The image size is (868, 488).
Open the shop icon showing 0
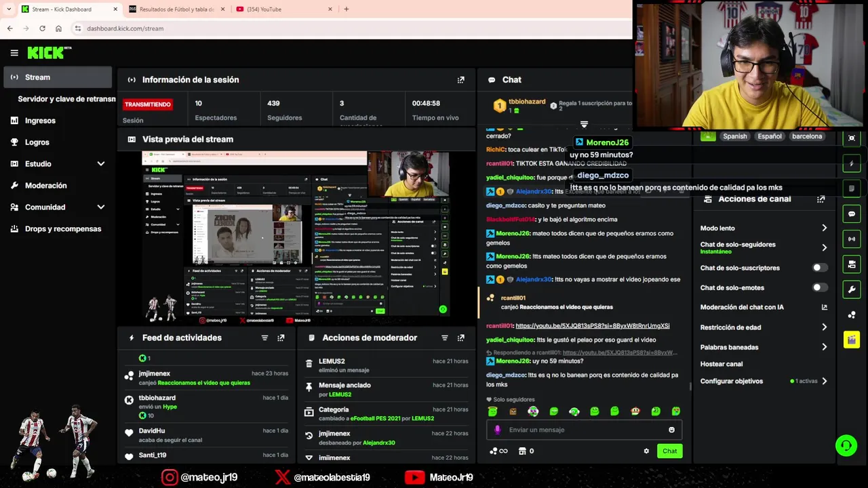click(526, 451)
